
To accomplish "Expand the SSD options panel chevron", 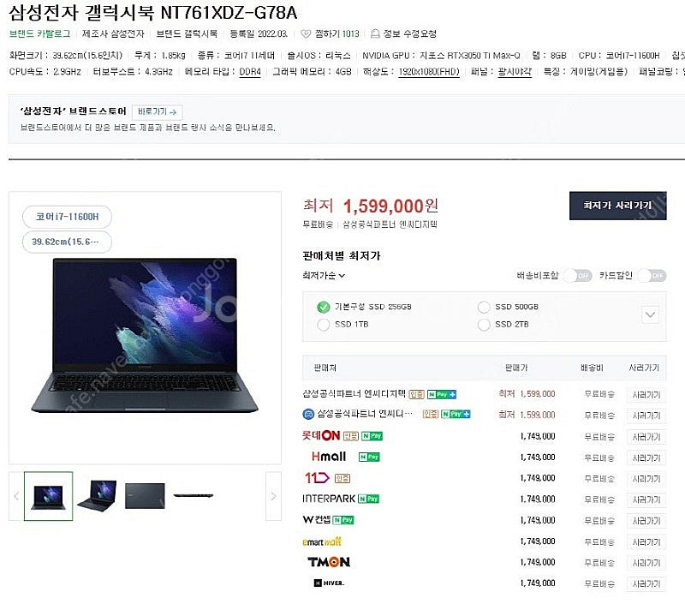I will coord(650,314).
